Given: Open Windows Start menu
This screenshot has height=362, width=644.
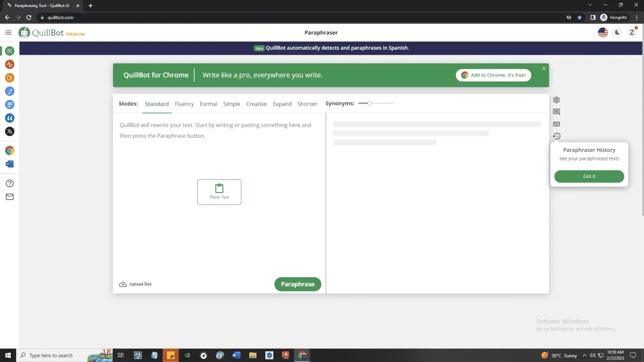Looking at the screenshot, I should (x=8, y=355).
